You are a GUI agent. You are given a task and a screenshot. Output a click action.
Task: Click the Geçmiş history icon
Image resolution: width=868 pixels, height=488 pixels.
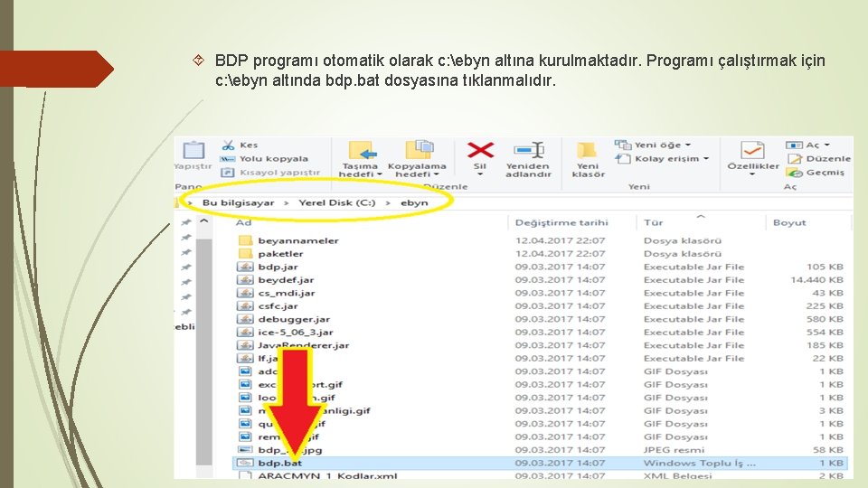[x=795, y=173]
